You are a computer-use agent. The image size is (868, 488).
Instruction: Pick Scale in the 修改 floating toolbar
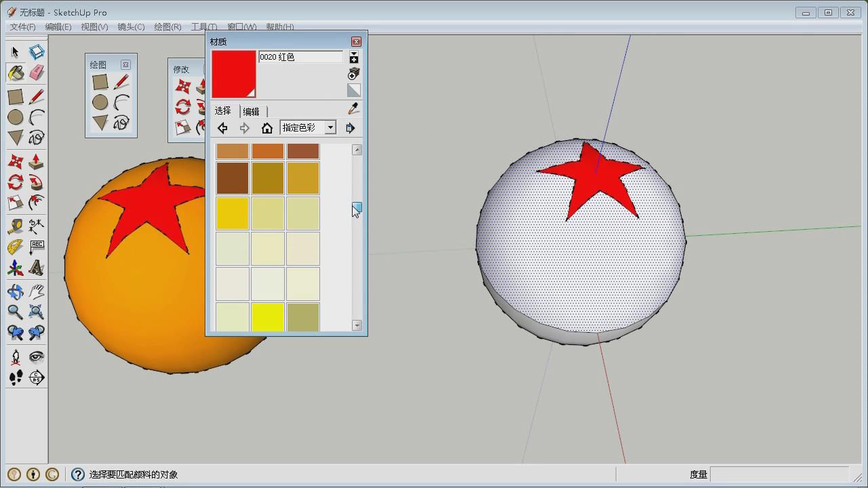183,127
